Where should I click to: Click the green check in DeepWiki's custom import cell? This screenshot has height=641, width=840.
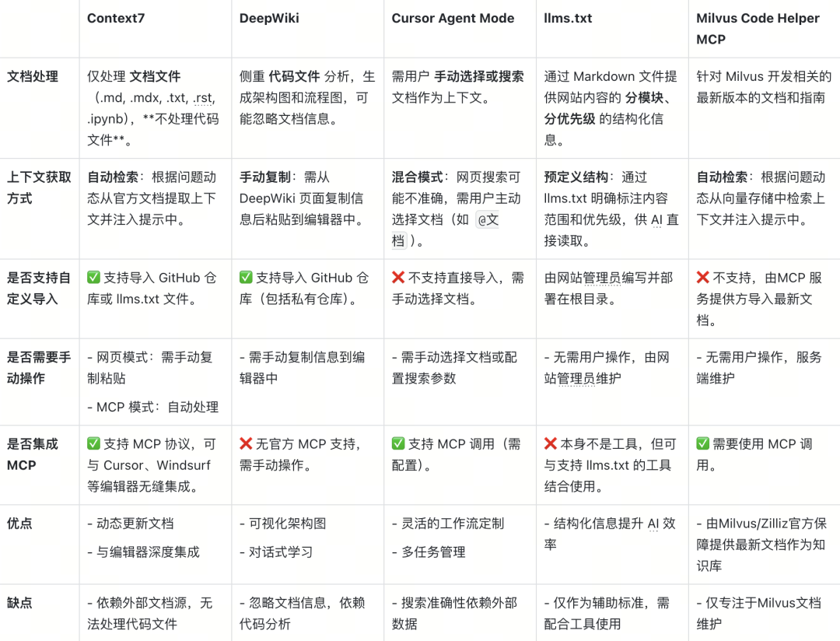tap(246, 278)
